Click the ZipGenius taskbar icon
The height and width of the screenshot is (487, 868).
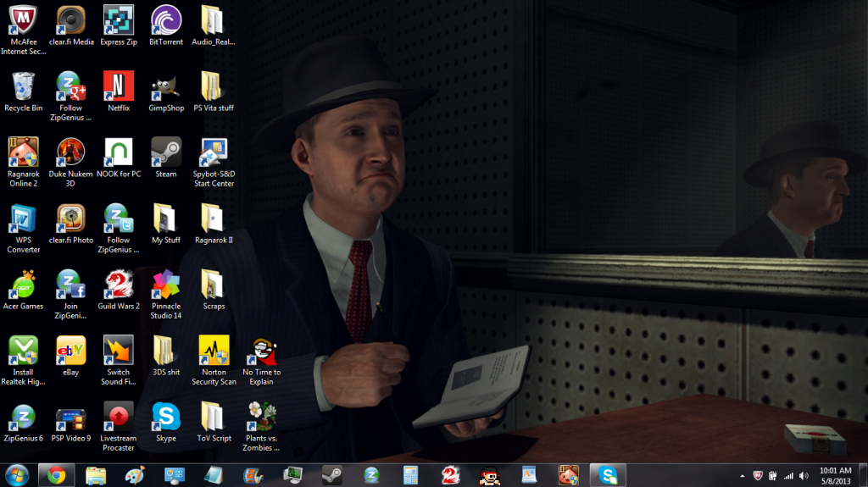(x=371, y=475)
